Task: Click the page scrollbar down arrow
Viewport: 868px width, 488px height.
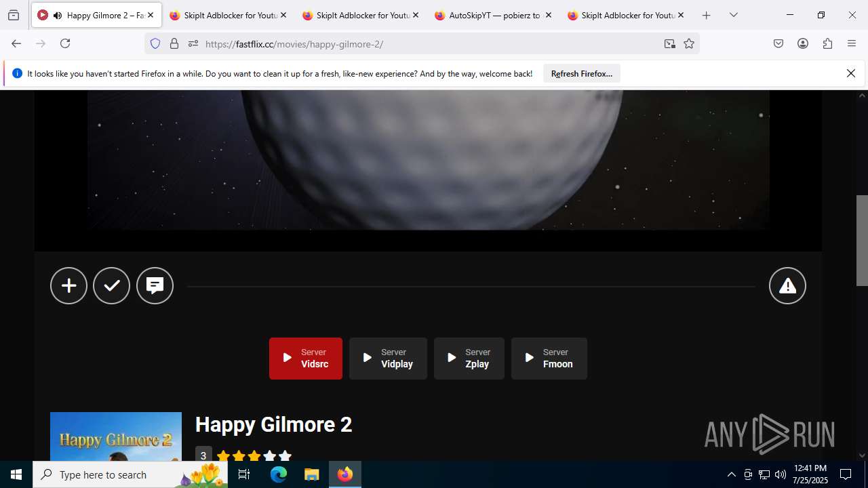Action: pos(863,455)
